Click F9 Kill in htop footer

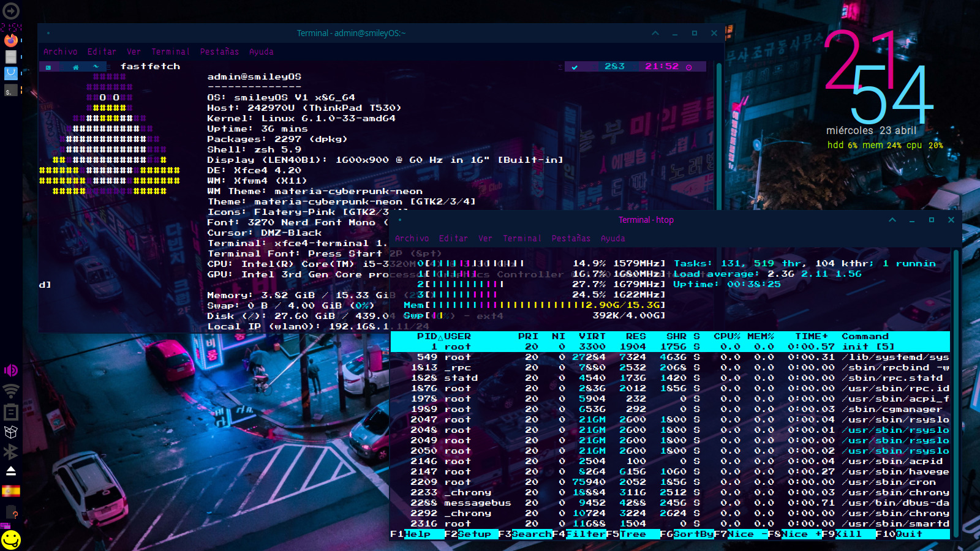848,534
